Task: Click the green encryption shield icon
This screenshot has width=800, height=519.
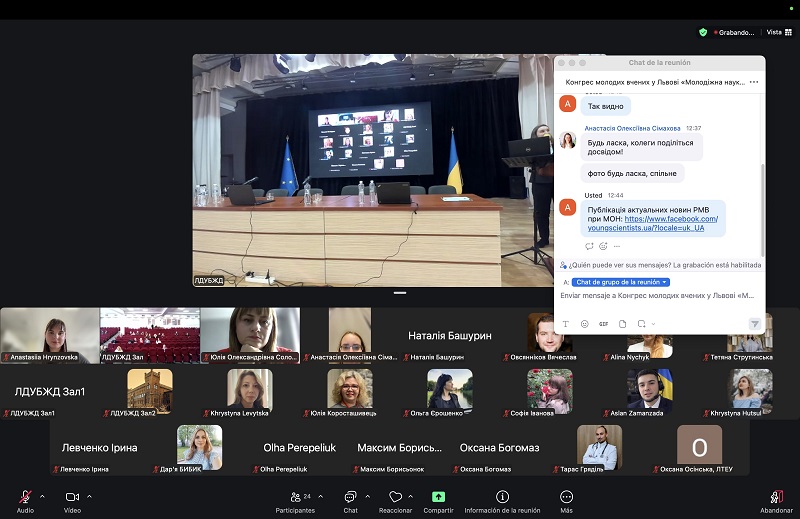Action: (x=703, y=32)
